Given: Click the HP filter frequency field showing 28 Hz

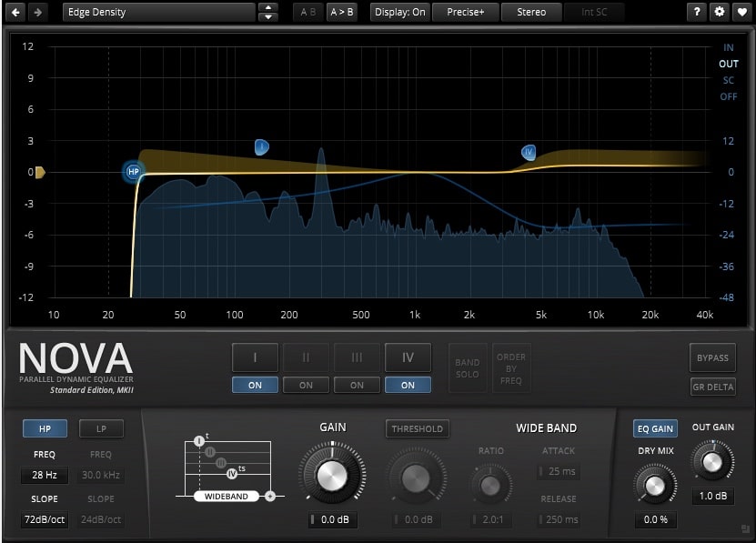Looking at the screenshot, I should click(x=45, y=475).
